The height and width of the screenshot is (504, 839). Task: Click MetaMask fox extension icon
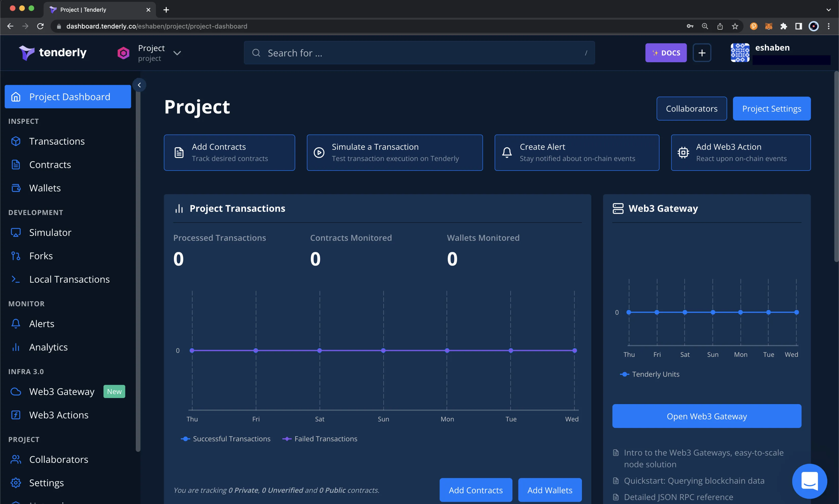[768, 26]
